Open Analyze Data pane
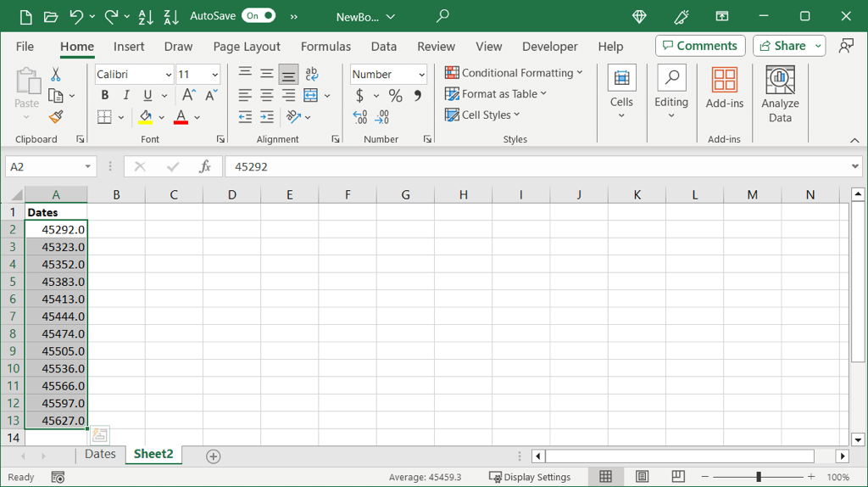This screenshot has height=487, width=868. (x=780, y=94)
